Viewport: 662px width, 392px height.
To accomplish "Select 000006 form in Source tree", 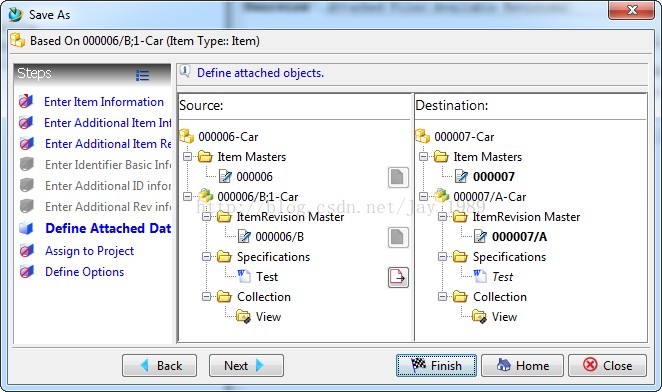I will tap(254, 177).
